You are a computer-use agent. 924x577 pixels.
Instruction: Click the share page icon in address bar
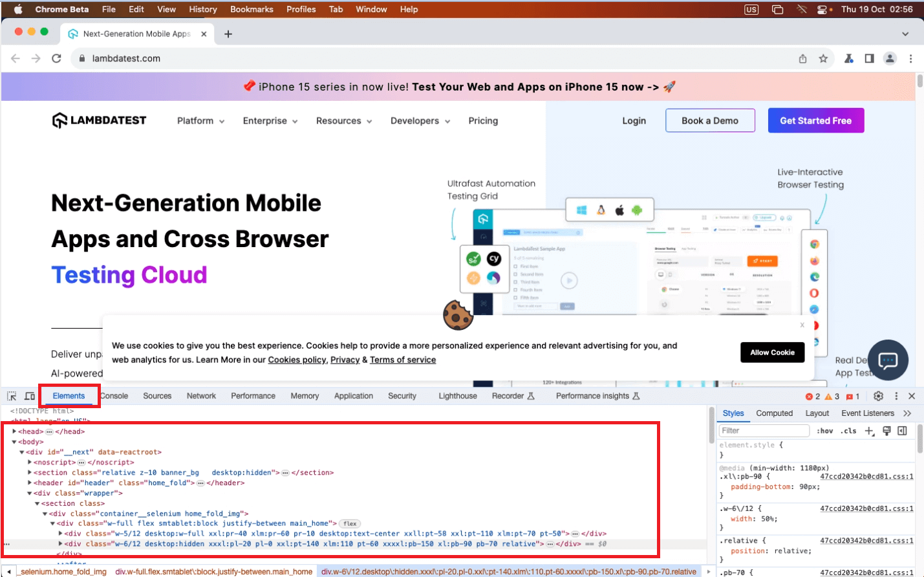tap(802, 58)
